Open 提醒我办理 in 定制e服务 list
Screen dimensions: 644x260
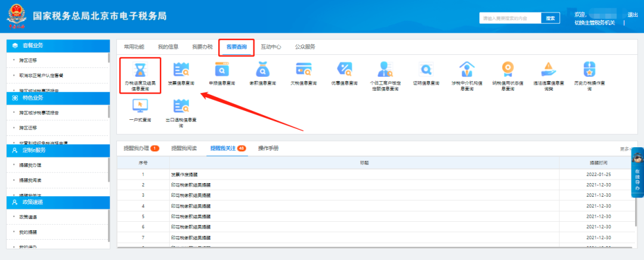30,165
